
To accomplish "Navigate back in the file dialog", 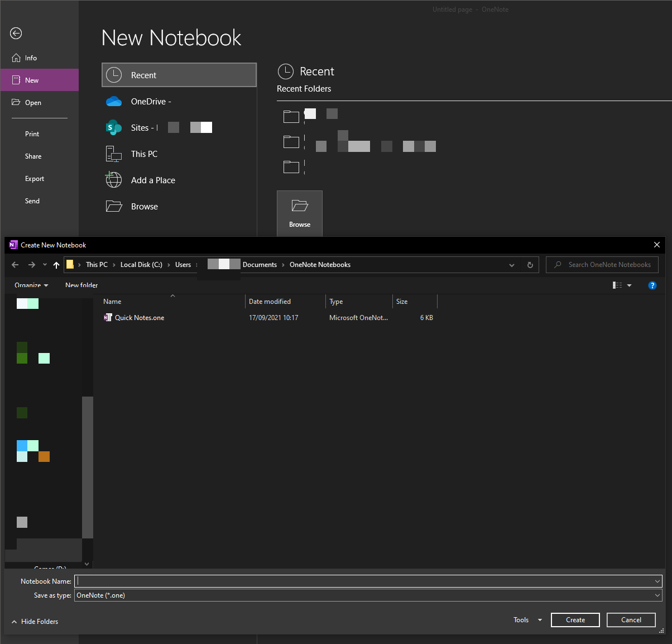I will [15, 265].
